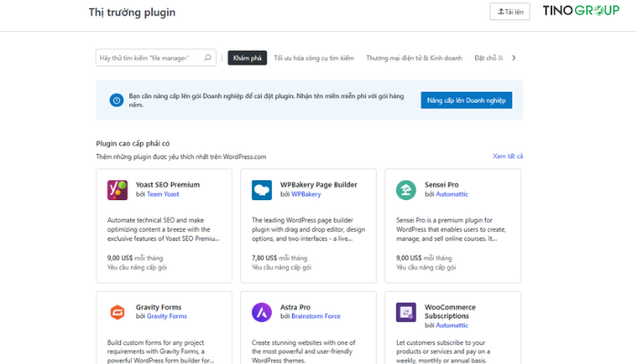Open Automattic author link under Sensei Pro

point(451,194)
